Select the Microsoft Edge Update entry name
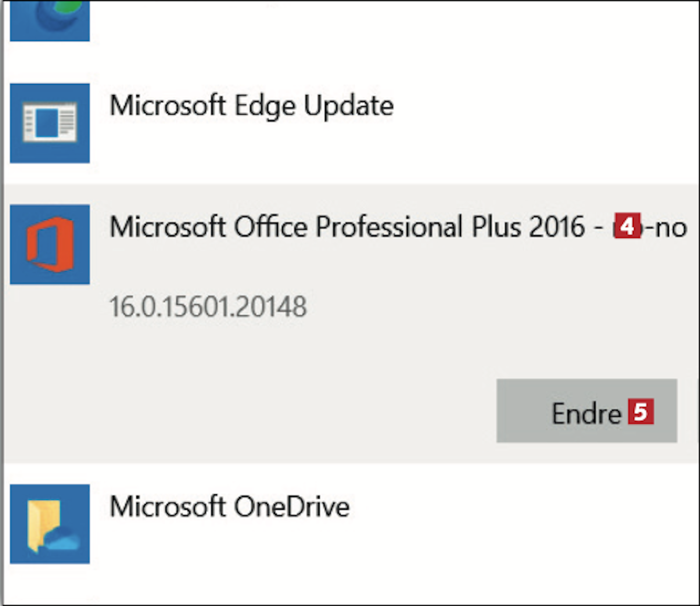 click(x=252, y=105)
